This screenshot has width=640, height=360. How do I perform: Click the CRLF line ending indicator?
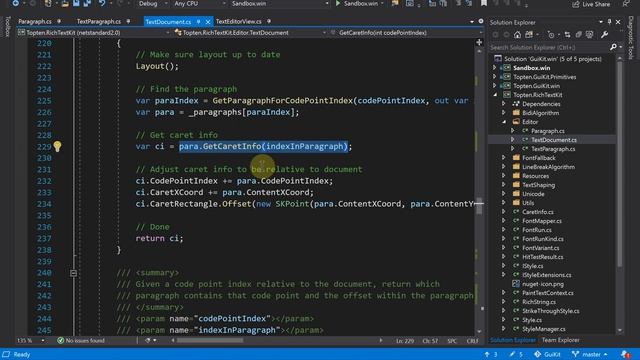tap(472, 340)
